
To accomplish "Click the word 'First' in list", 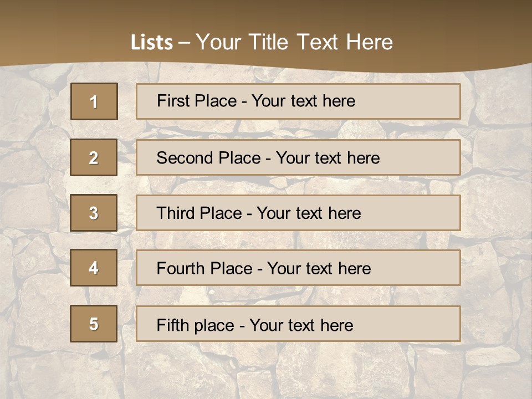I will [x=173, y=101].
